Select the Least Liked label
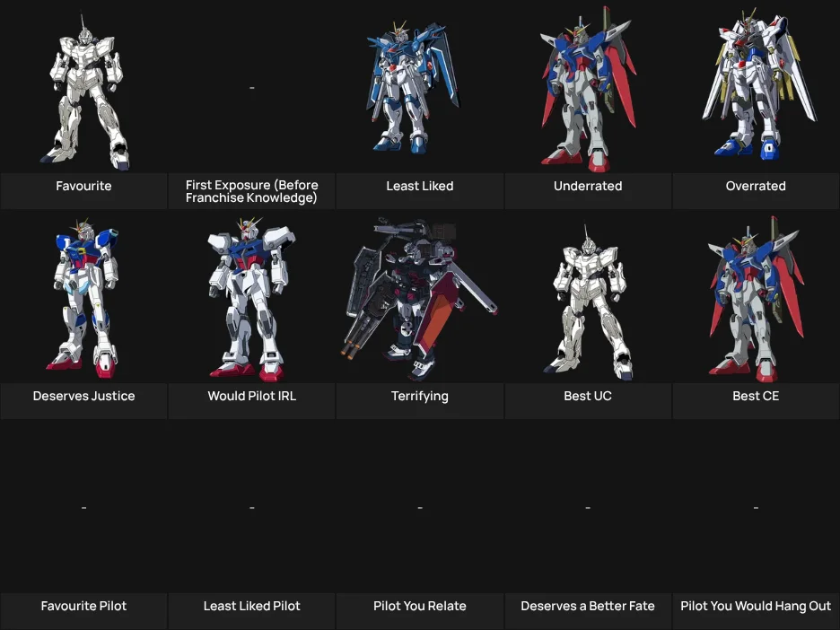 (419, 186)
